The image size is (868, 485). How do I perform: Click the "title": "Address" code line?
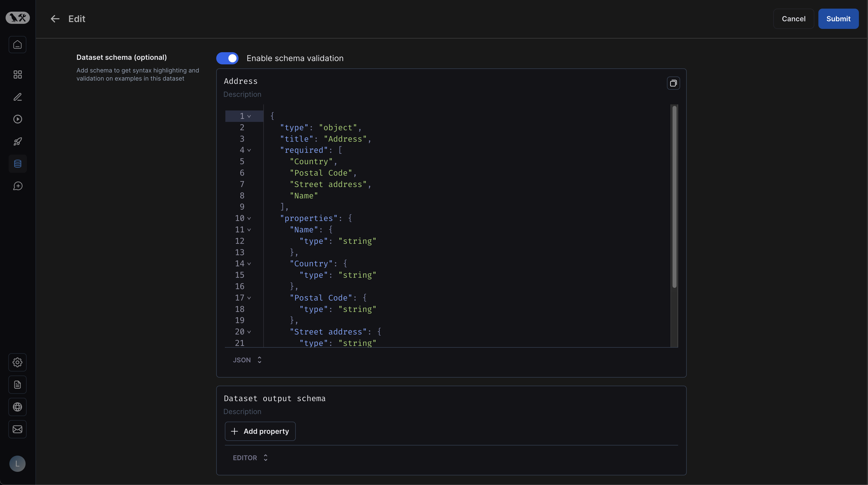tap(326, 139)
